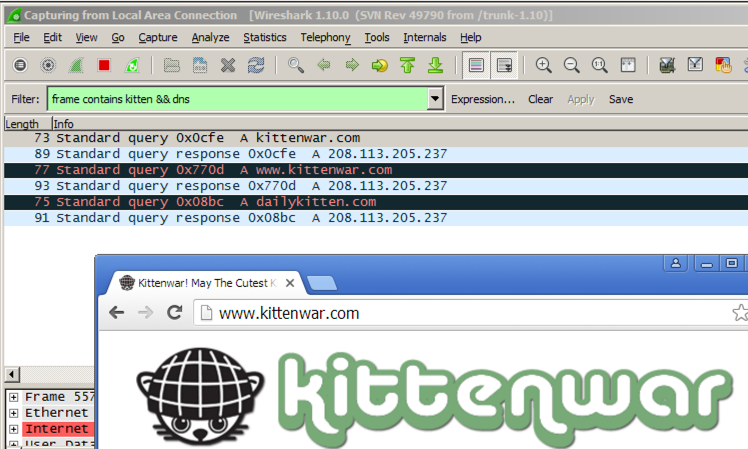
Task: Reload this capture file icon
Action: click(256, 65)
